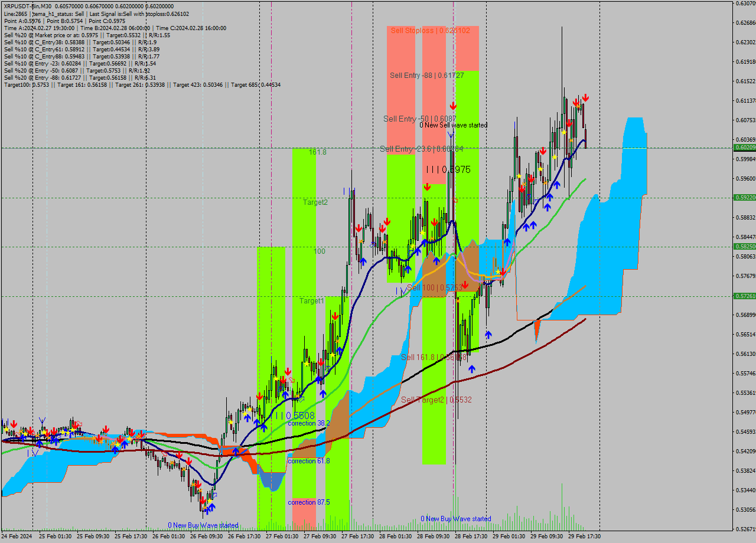This screenshot has height=543, width=756.
Task: Click the 'Sell %10 @ C_Entry61' line
Action: (x=82, y=49)
